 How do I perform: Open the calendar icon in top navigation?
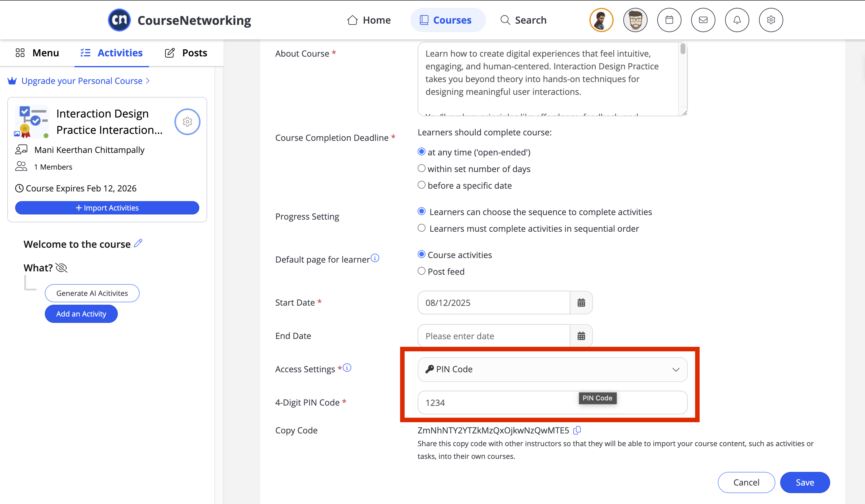pos(669,20)
